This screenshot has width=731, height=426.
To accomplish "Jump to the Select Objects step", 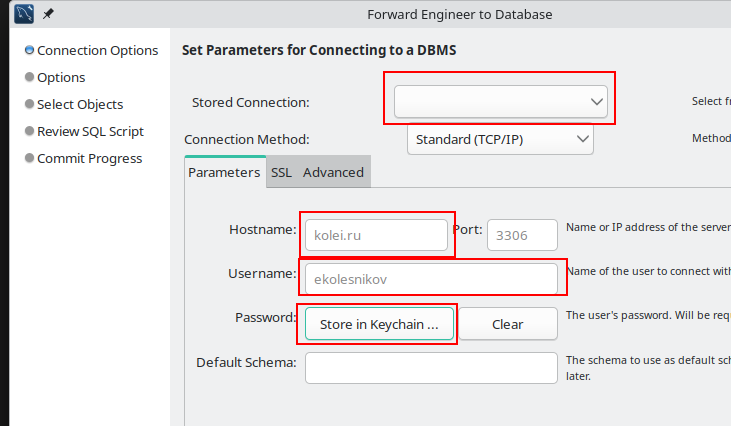I will tap(79, 104).
